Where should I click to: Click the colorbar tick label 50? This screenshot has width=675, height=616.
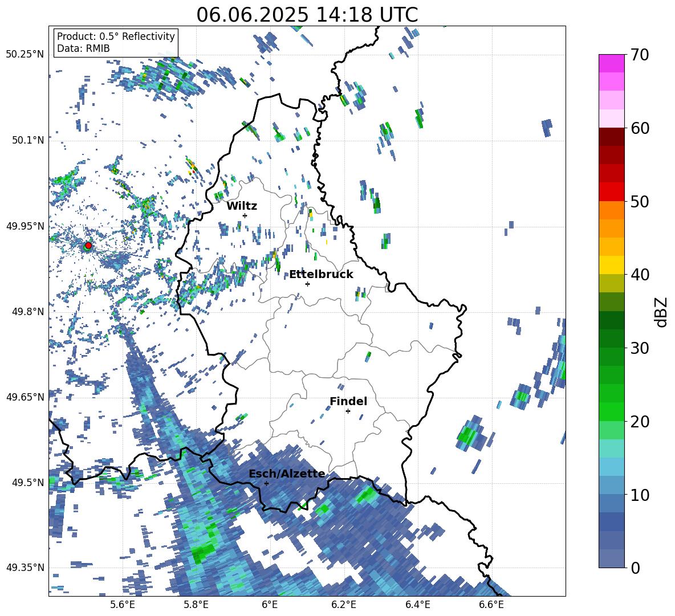click(640, 202)
